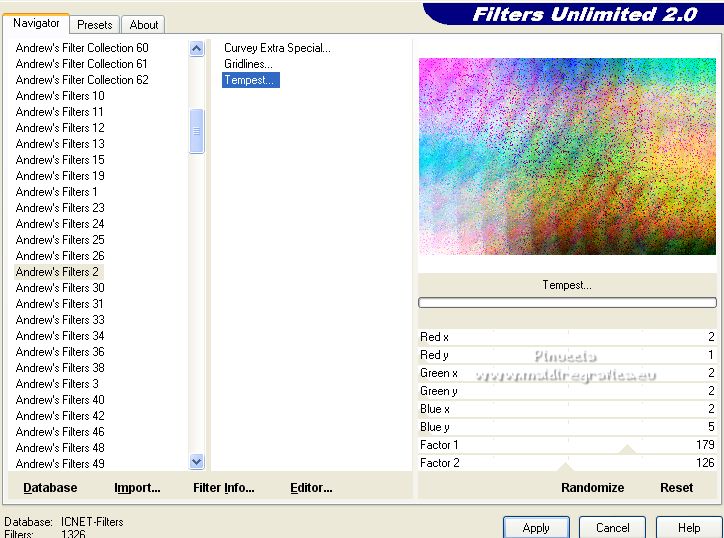Select the Curvey Extra Special filter
This screenshot has width=724, height=538.
pos(277,48)
